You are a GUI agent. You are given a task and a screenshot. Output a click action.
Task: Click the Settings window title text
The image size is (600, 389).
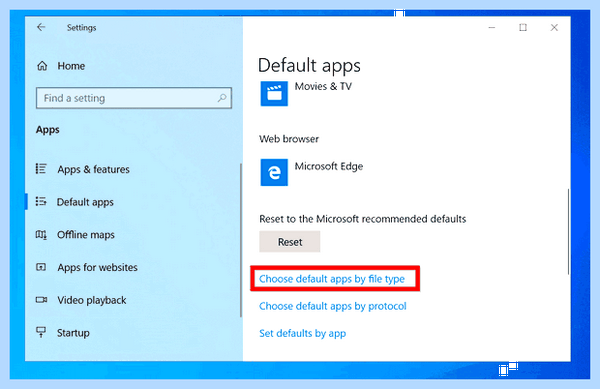tap(82, 28)
